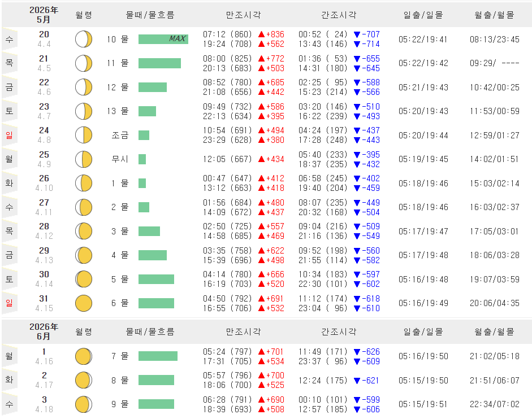Click the moon phase icon for May 22
Viewport: 532px width, 419px height.
[84, 87]
